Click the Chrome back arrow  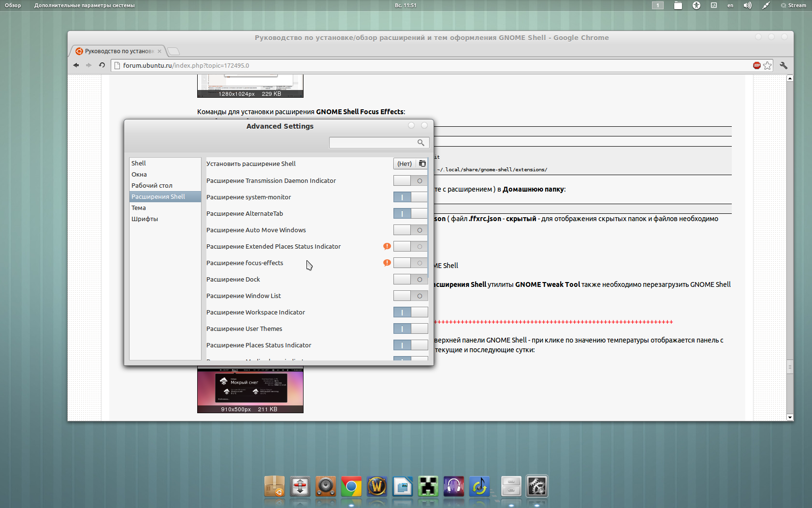click(76, 65)
